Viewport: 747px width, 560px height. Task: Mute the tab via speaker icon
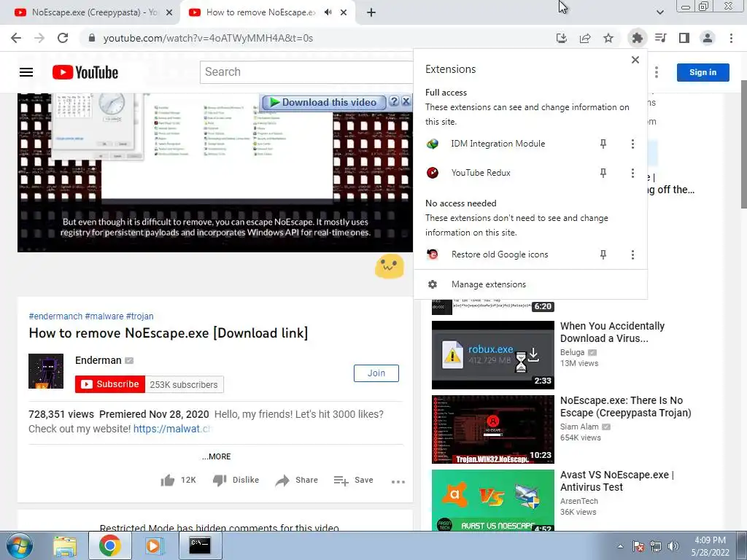(x=328, y=12)
